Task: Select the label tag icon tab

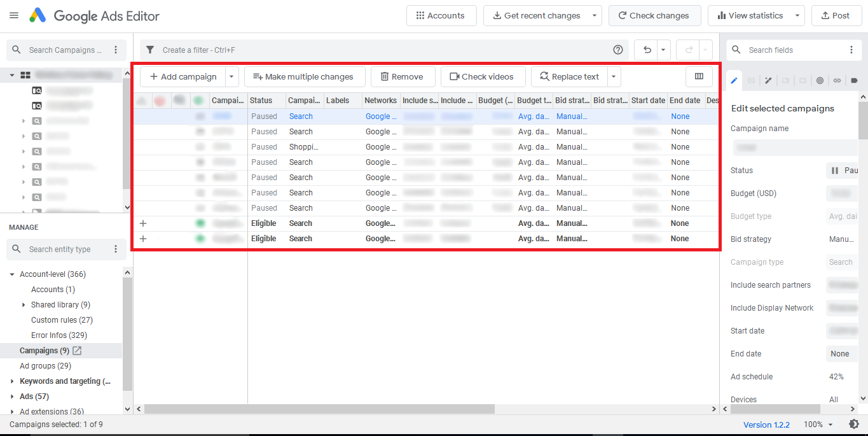Action: [x=854, y=81]
